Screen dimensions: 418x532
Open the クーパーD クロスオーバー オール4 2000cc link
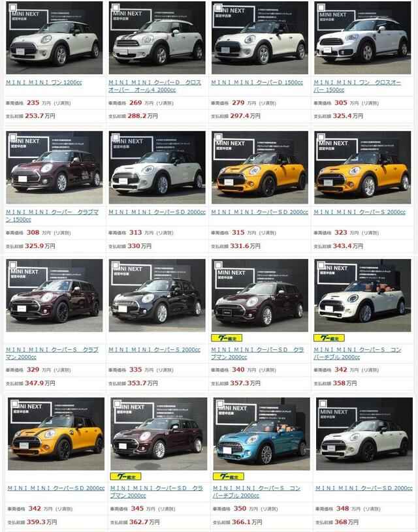point(155,86)
